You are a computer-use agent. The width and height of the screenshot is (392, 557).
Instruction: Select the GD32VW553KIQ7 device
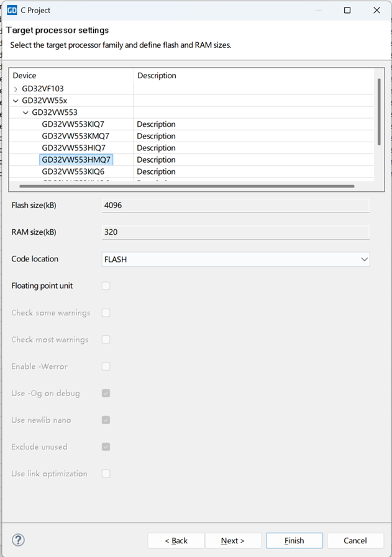73,124
